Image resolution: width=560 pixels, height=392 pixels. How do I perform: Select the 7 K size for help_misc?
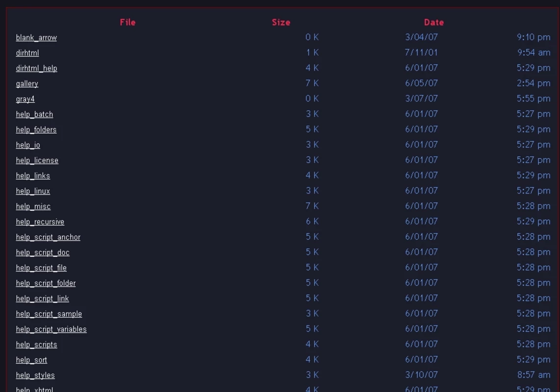pyautogui.click(x=312, y=206)
